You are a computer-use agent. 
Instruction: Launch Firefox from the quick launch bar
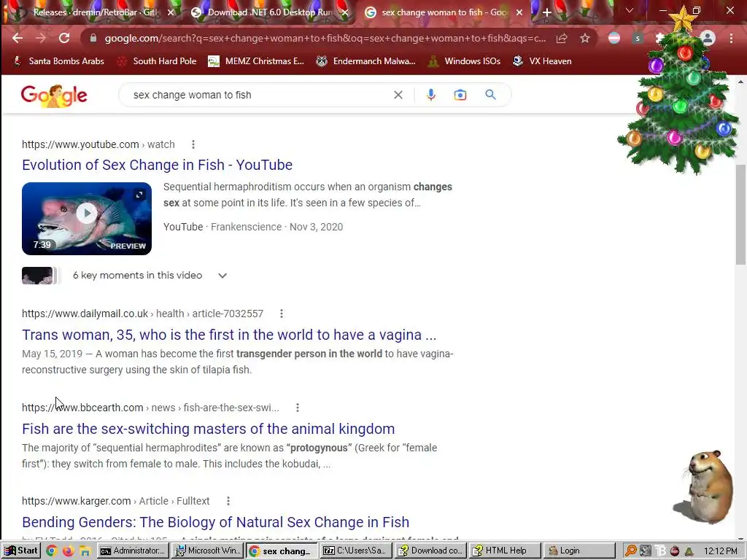[x=68, y=551]
